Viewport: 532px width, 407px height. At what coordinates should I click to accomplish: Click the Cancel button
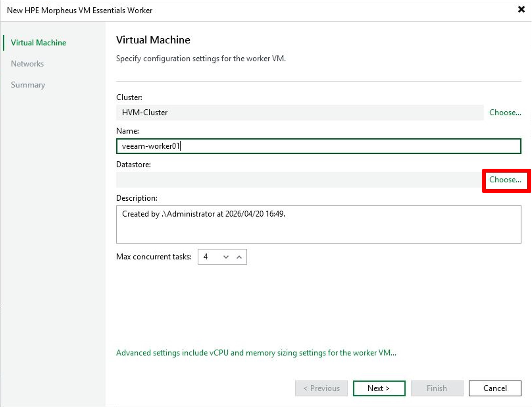pyautogui.click(x=495, y=388)
